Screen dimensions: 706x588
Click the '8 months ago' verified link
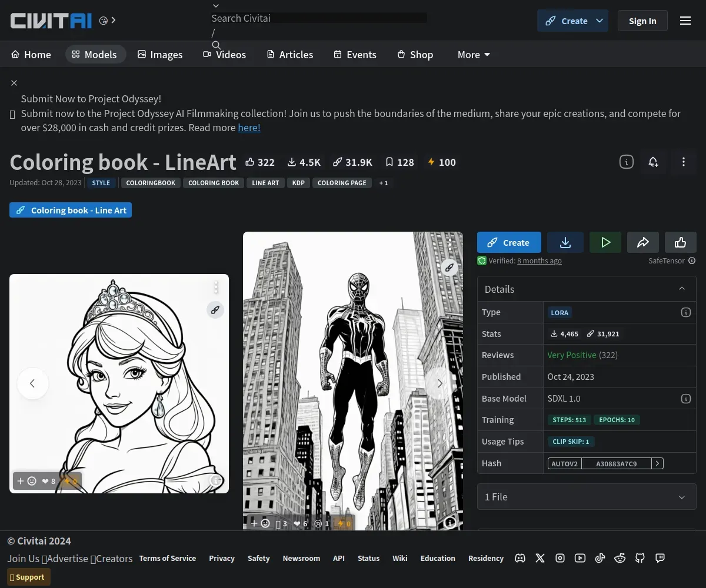point(540,260)
